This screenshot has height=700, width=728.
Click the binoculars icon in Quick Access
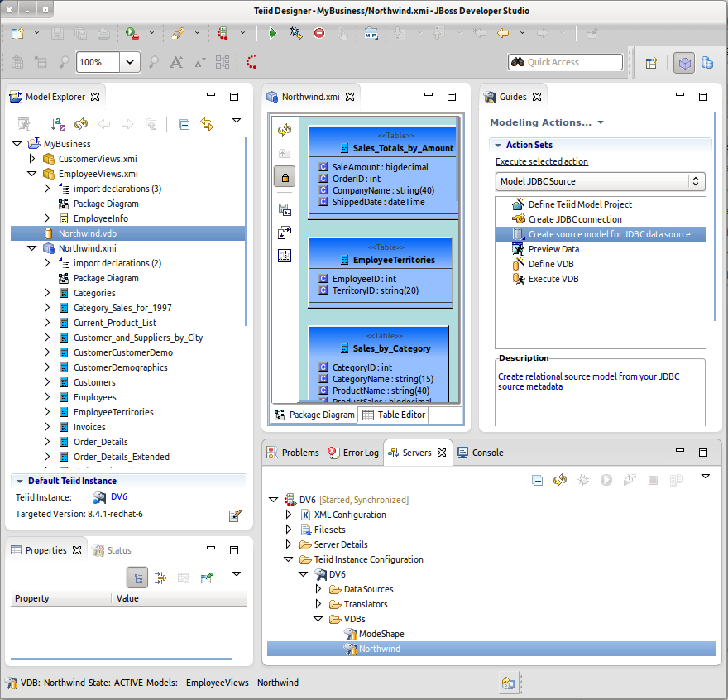click(x=518, y=62)
